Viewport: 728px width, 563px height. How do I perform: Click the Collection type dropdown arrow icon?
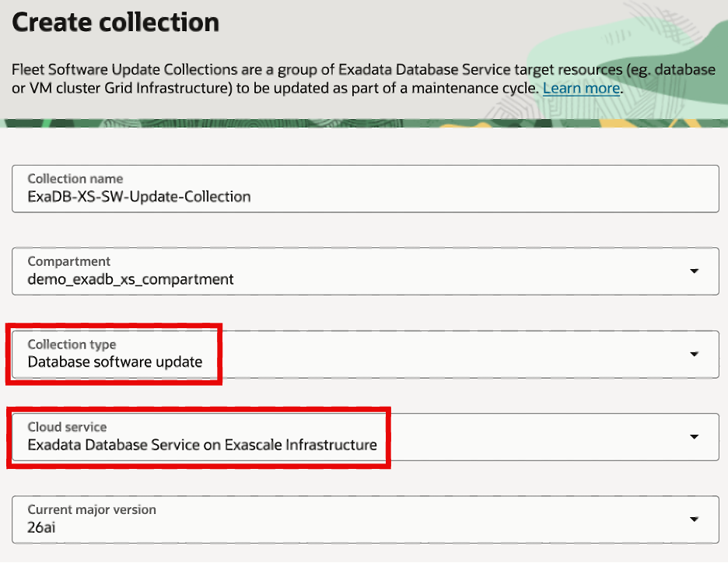[x=694, y=354]
